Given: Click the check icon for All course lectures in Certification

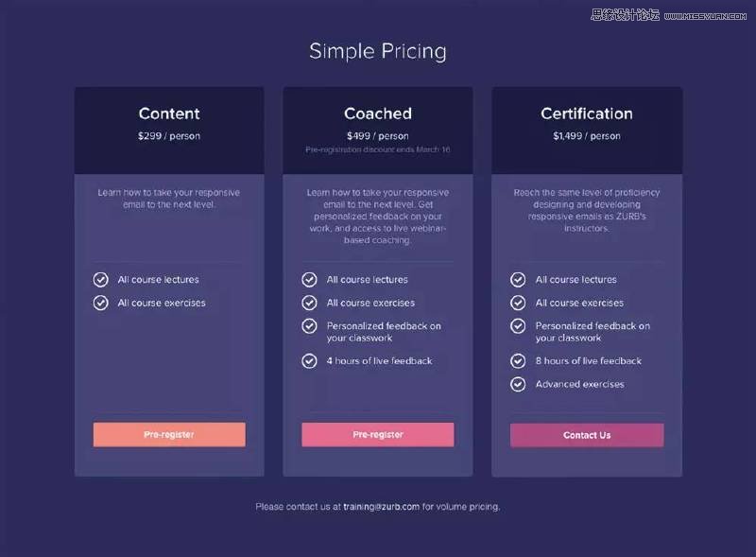Looking at the screenshot, I should pos(518,280).
